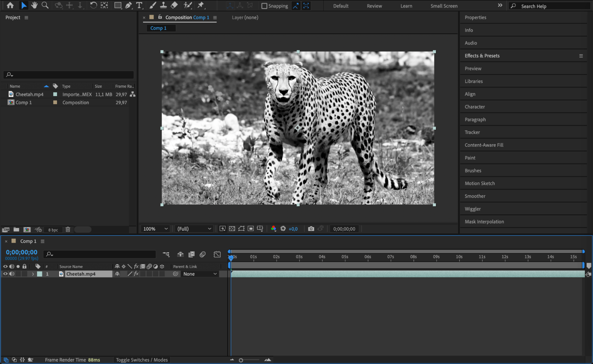Image resolution: width=593 pixels, height=364 pixels.
Task: Click Toggle Switches / Modes button
Action: pyautogui.click(x=142, y=360)
